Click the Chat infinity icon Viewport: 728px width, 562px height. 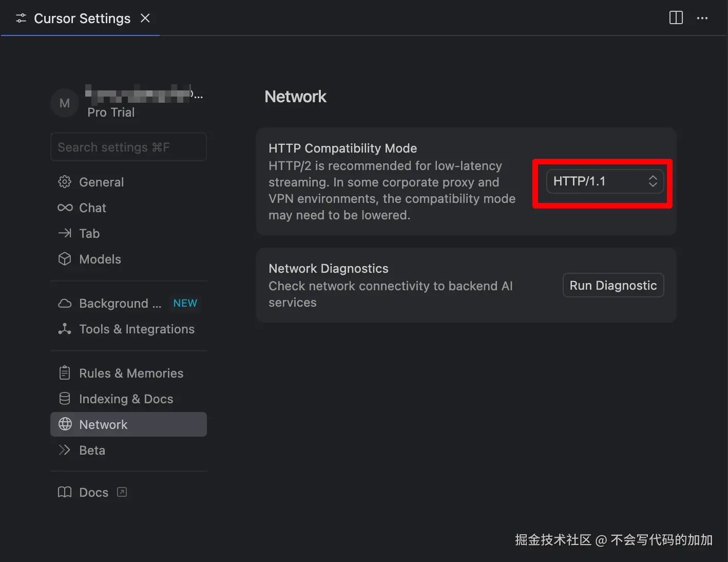pyautogui.click(x=65, y=208)
